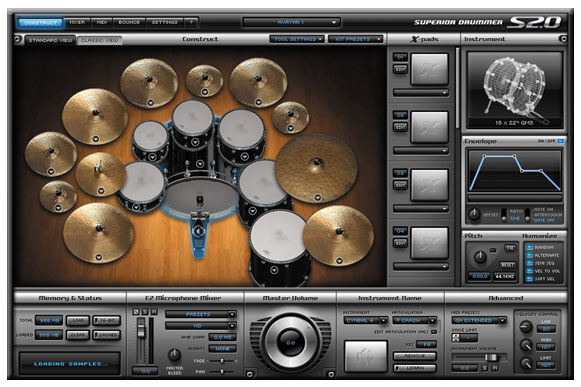This screenshot has width=581, height=387.
Task: Toggle Vel to Vol humanize option
Action: 529,271
